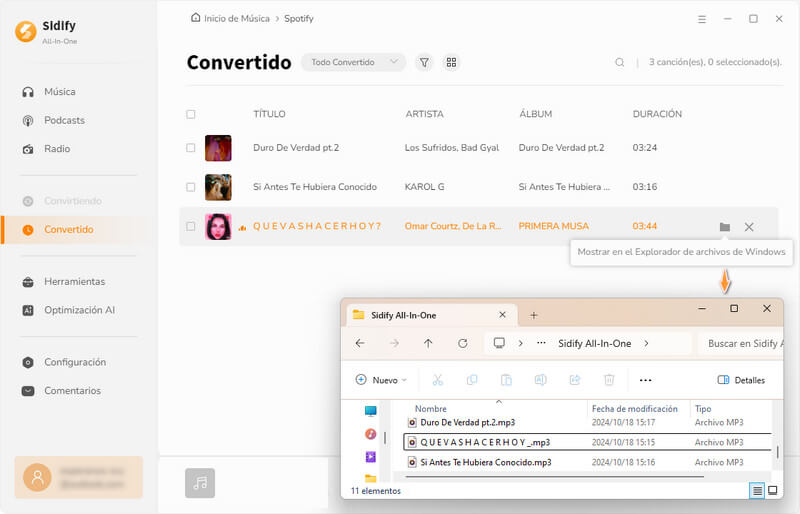Click the Delete trash icon
Viewport: 800px width, 514px height.
click(x=609, y=380)
